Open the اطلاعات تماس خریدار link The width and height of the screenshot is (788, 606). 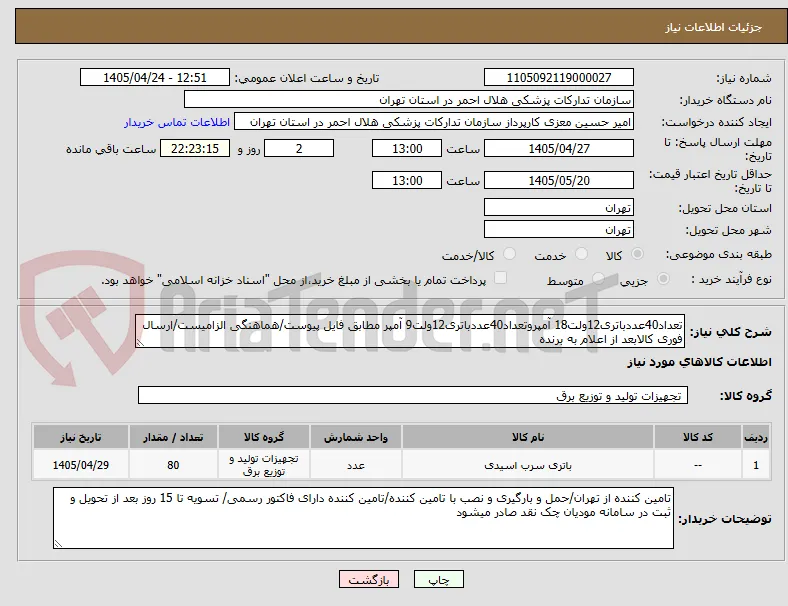click(176, 122)
